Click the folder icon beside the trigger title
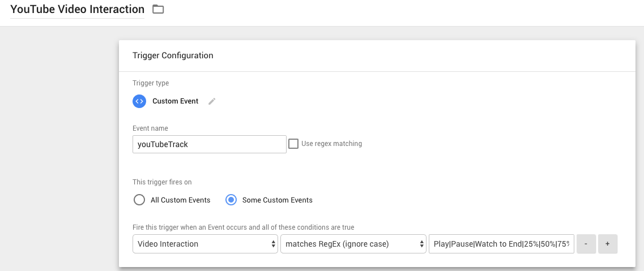 [158, 9]
